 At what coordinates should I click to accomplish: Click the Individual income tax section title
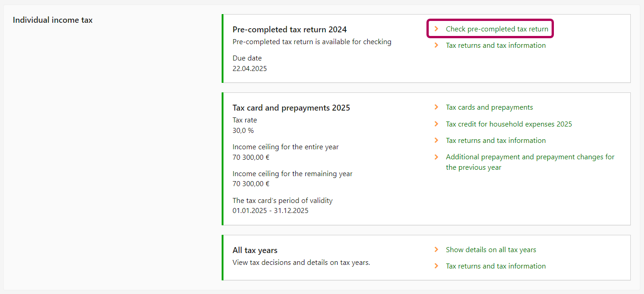point(53,20)
